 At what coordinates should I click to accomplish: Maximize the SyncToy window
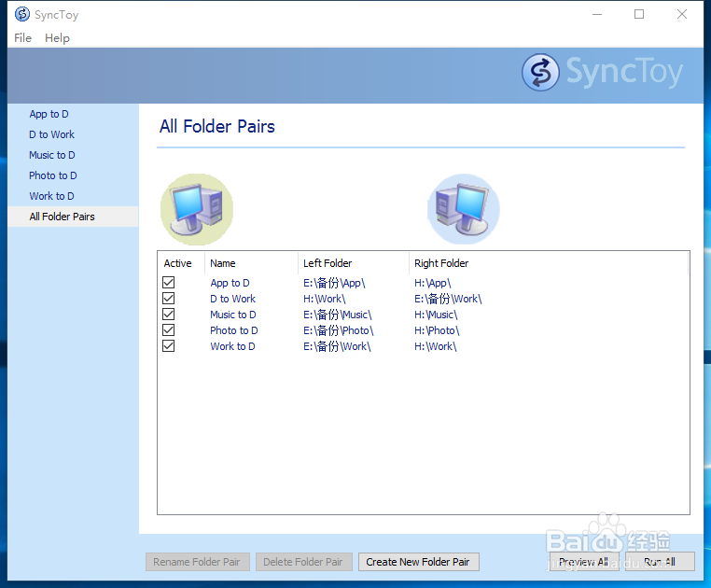coord(639,15)
